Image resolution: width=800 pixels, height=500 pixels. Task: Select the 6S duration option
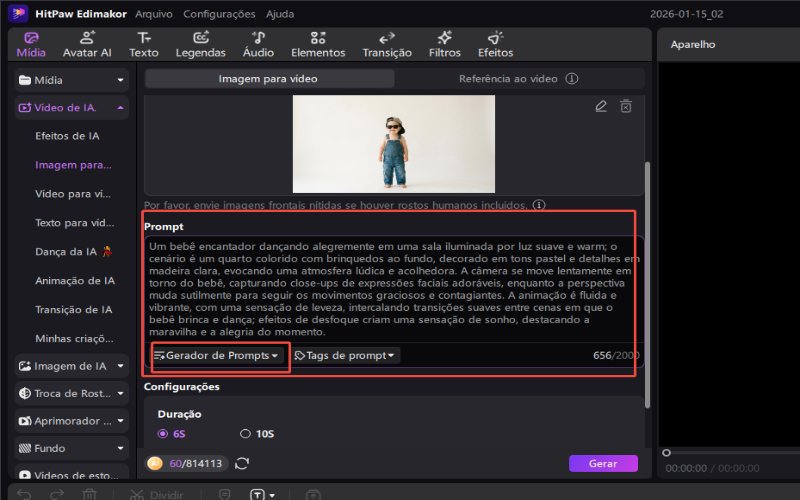[172, 434]
